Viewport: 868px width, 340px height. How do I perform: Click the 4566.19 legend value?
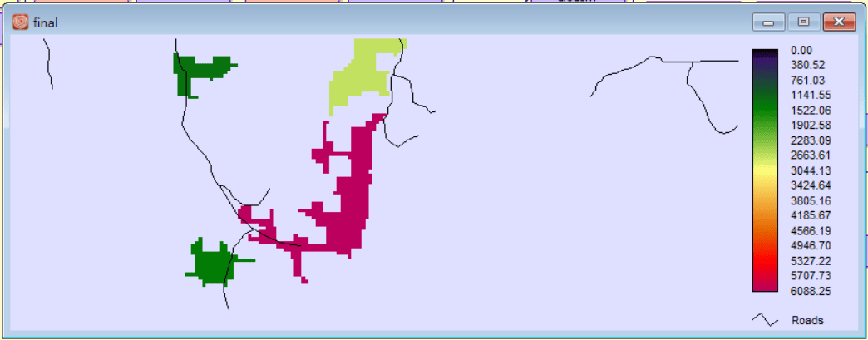[x=811, y=231]
